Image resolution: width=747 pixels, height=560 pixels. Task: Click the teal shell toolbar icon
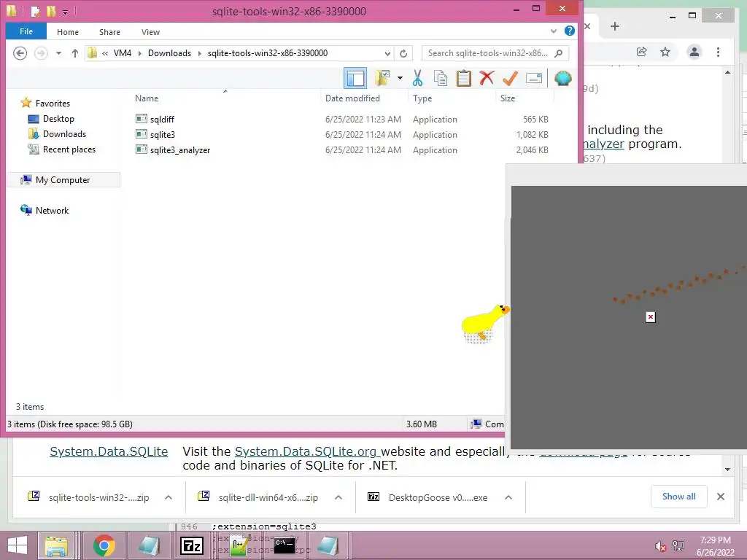(562, 78)
